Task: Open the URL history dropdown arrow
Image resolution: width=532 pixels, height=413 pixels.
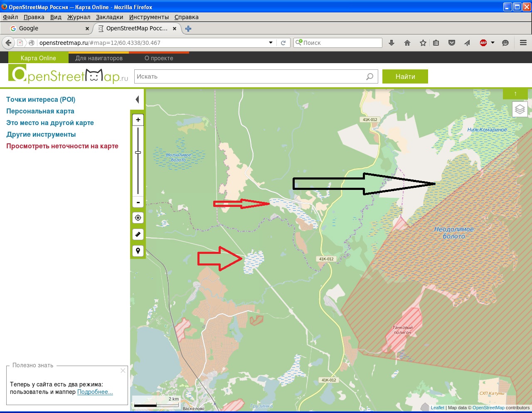Action: 271,43
